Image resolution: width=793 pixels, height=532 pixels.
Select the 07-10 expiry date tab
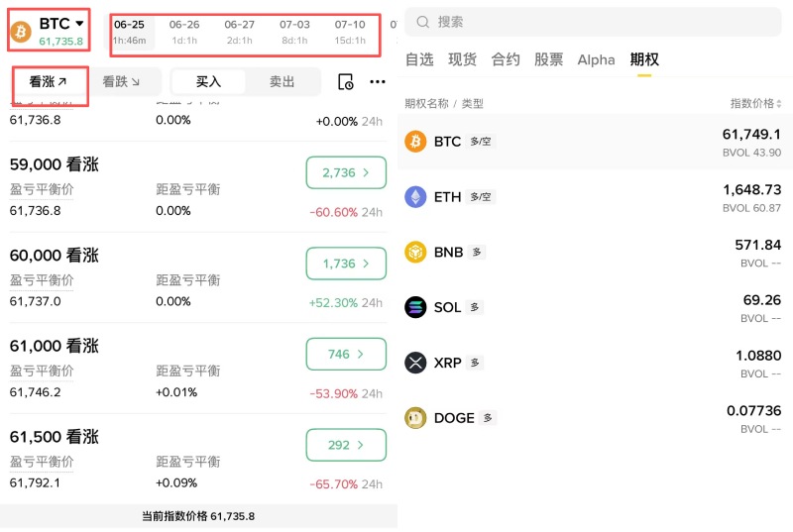350,32
